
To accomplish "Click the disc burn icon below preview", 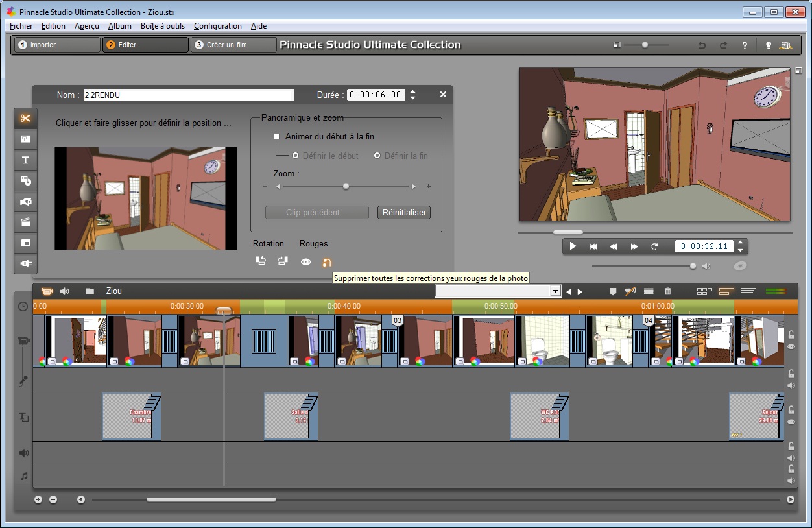I will 739,266.
